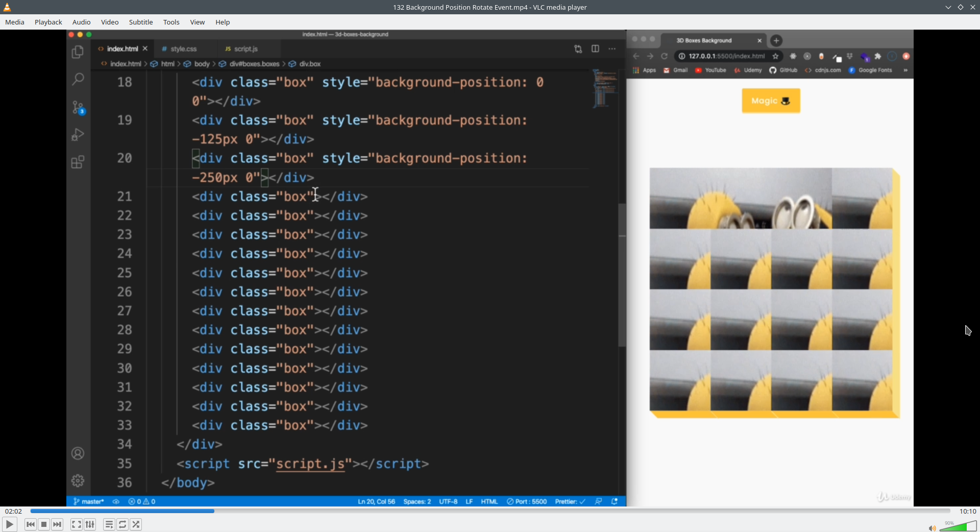Open VLC extended settings panel
This screenshot has width=980, height=532.
pos(90,524)
